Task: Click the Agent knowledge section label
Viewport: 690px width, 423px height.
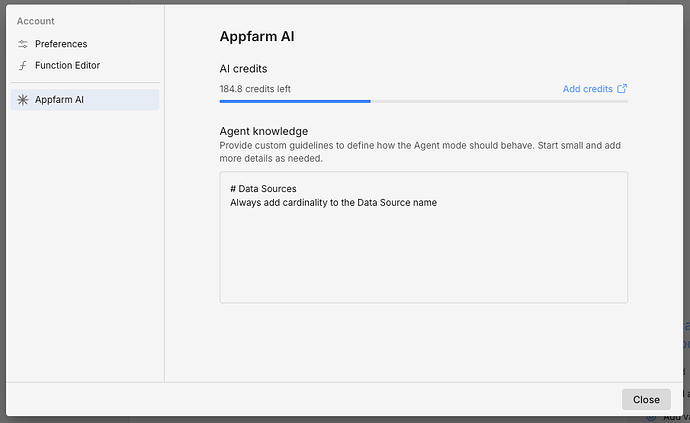Action: click(263, 131)
